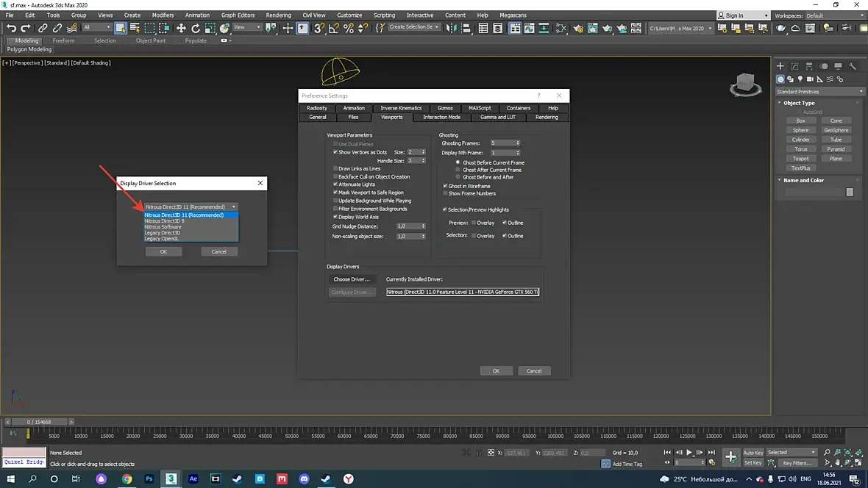Select the Move tool in toolbar
This screenshot has width=868, height=488.
[181, 28]
